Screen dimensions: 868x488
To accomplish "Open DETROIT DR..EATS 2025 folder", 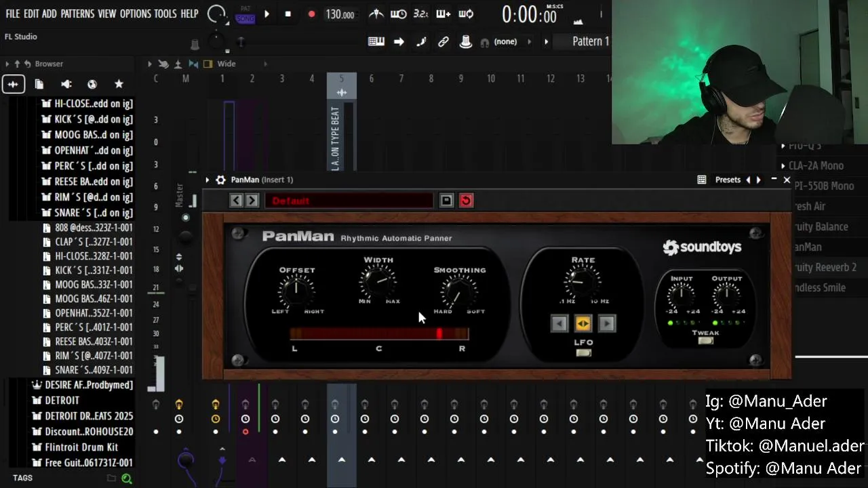I will point(82,415).
